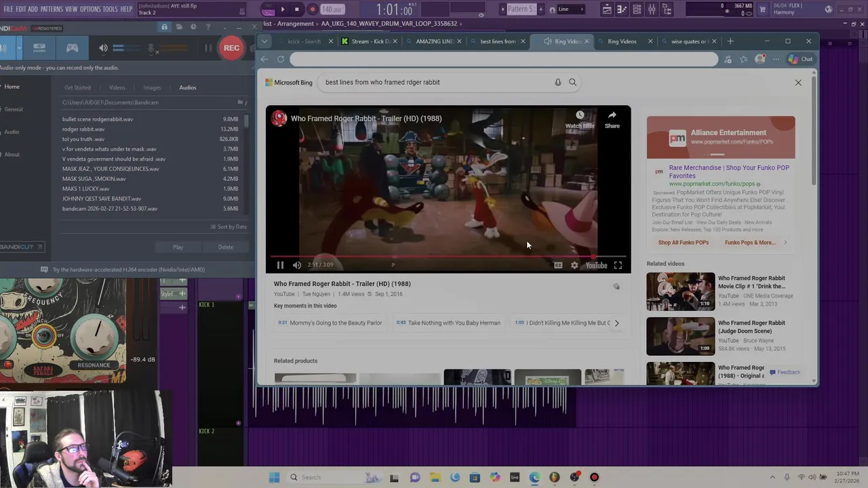This screenshot has height=488, width=868.
Task: Reload the browser page
Action: tap(281, 59)
